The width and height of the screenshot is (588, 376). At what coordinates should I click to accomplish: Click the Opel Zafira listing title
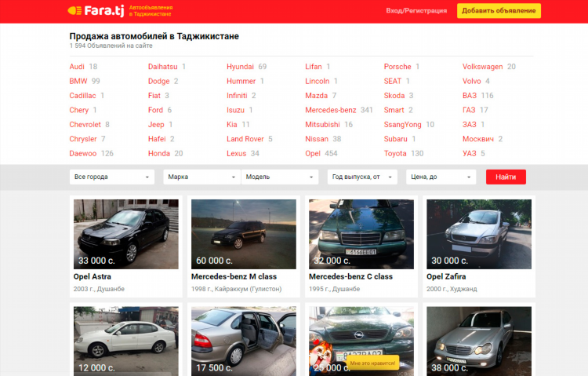[446, 276]
